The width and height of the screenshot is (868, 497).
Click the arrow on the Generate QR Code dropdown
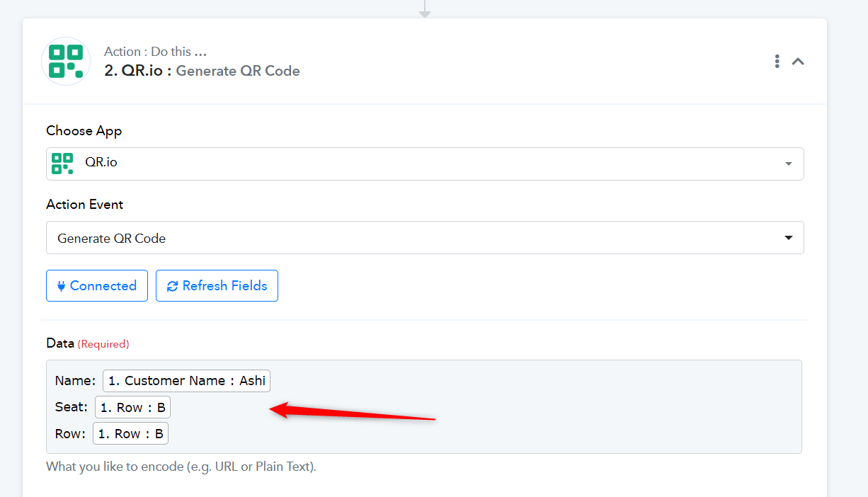(x=789, y=238)
